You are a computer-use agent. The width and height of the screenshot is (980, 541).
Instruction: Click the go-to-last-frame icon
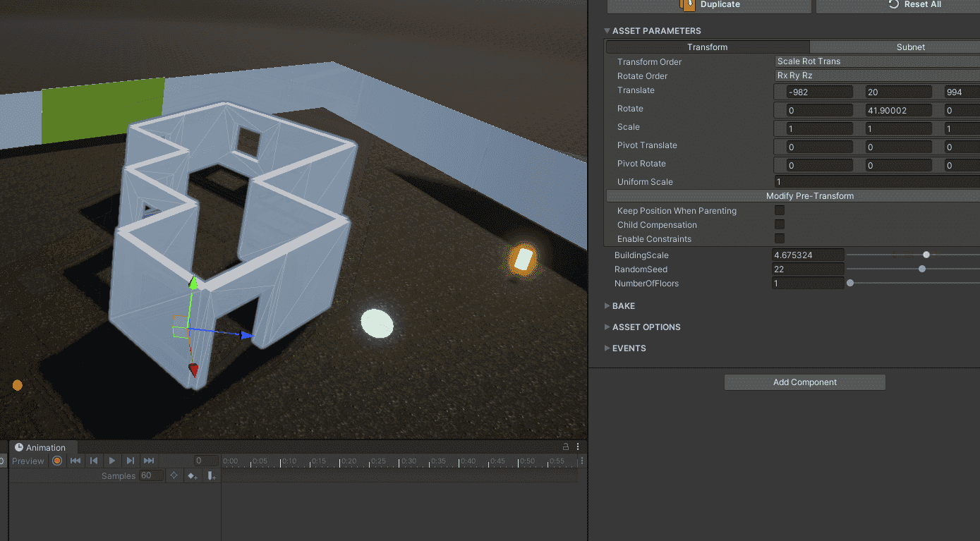[148, 461]
